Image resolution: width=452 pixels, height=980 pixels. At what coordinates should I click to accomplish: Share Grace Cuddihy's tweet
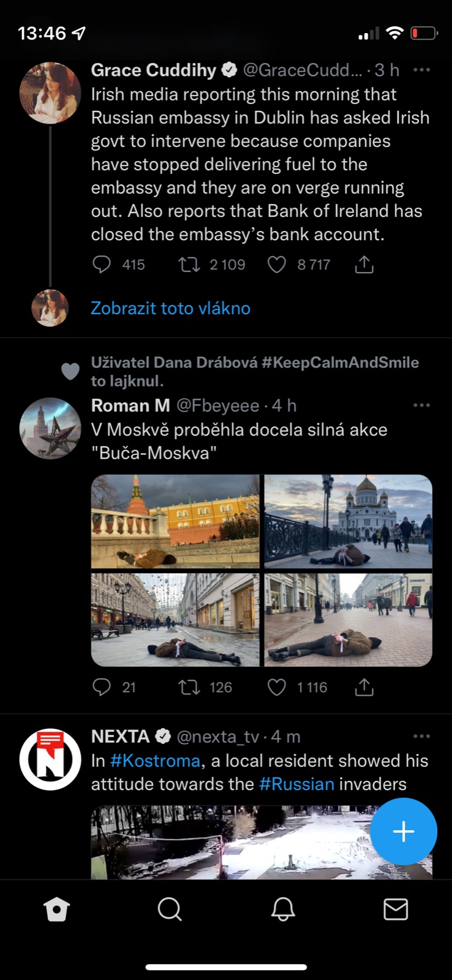pos(364,265)
